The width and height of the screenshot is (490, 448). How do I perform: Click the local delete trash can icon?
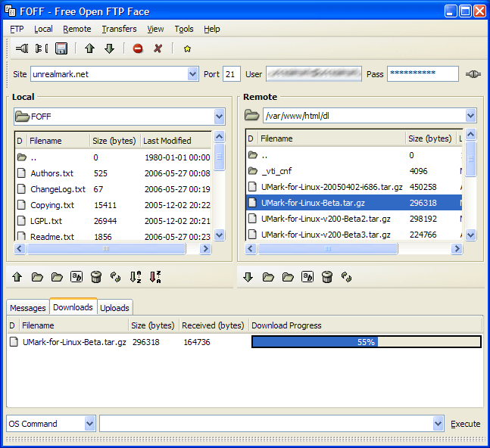click(x=96, y=277)
